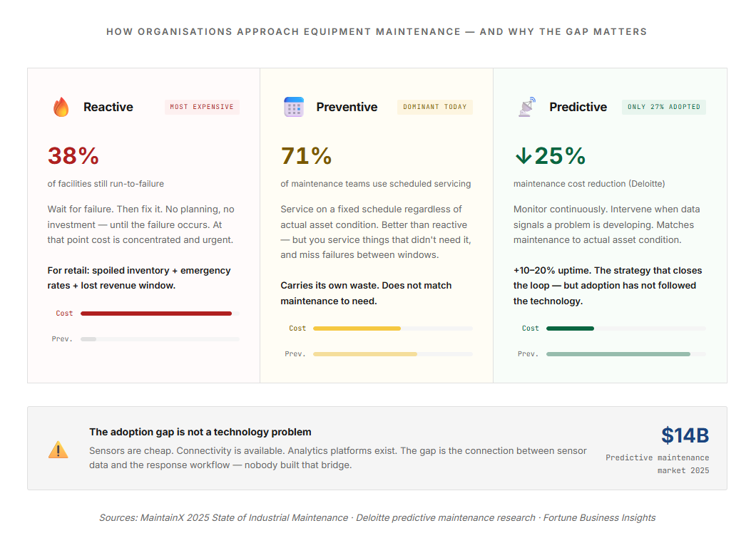The image size is (756, 533).
Task: Click the green down arrow before 25%
Action: [x=523, y=155]
